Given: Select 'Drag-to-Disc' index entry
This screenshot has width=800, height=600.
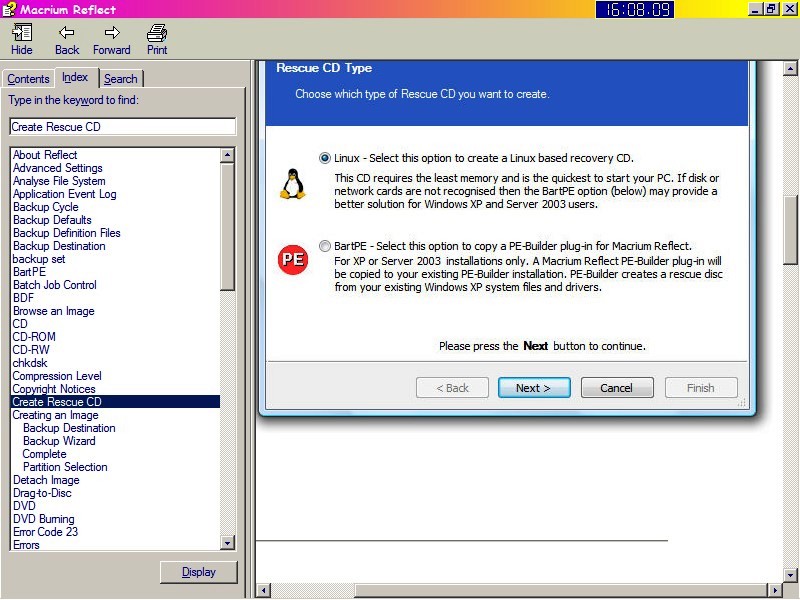Looking at the screenshot, I should point(42,493).
